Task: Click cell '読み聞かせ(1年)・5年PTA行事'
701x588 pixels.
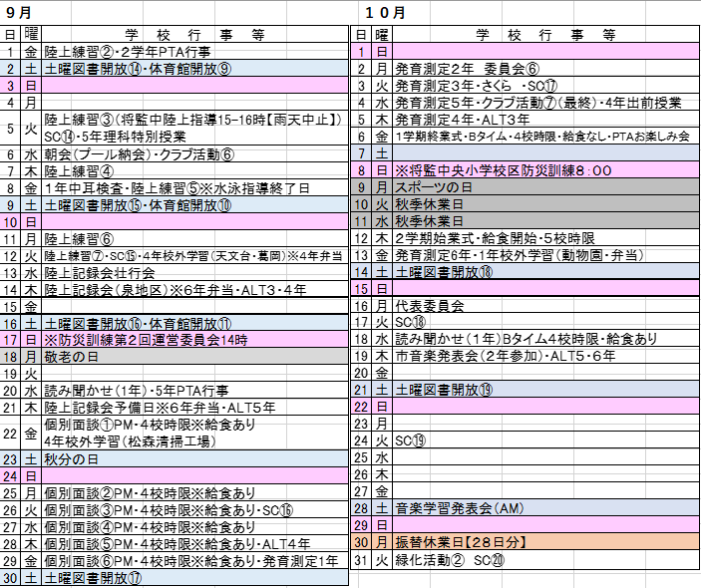Action: pos(194,391)
